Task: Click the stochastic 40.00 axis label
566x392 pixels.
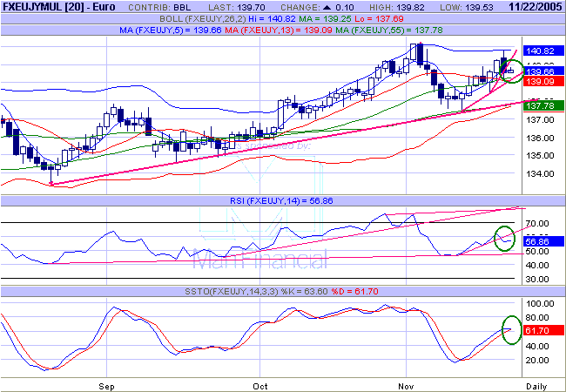Action: (538, 347)
